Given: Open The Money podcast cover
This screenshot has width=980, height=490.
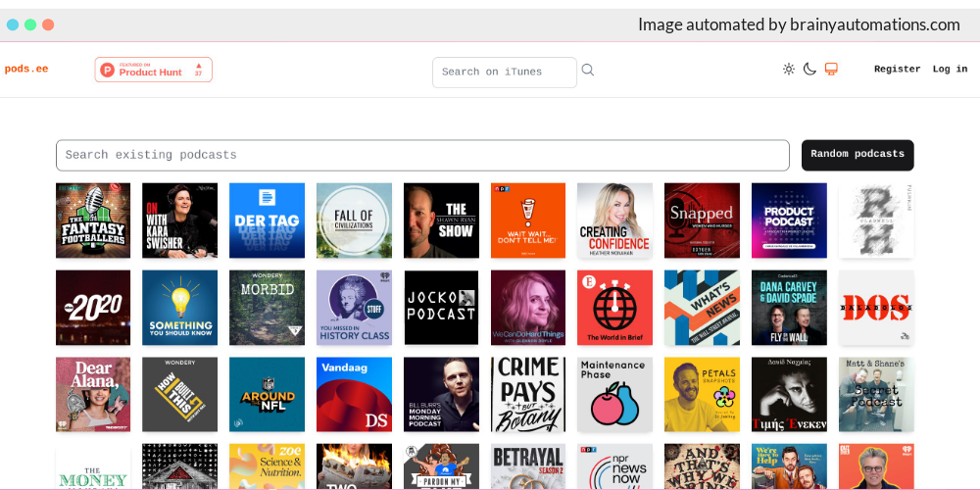Looking at the screenshot, I should (x=93, y=466).
